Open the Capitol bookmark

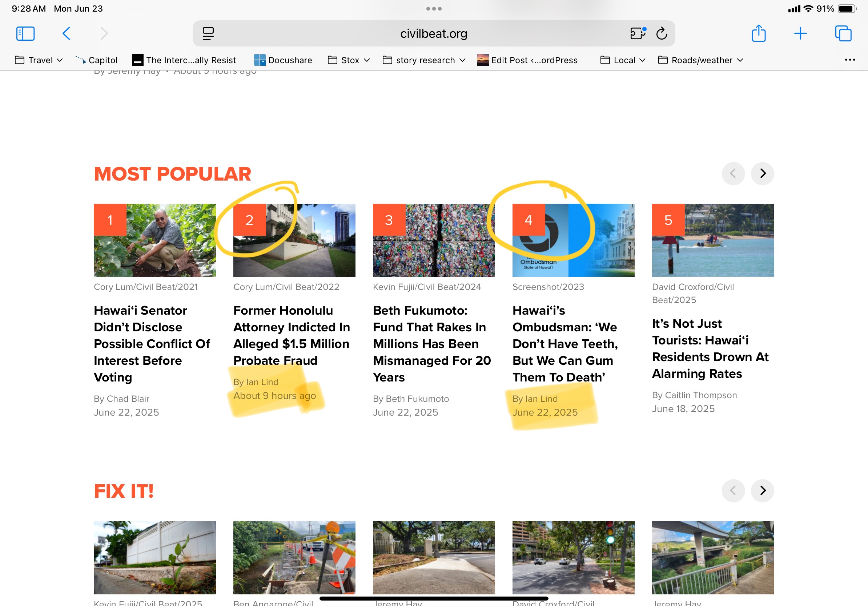[97, 60]
